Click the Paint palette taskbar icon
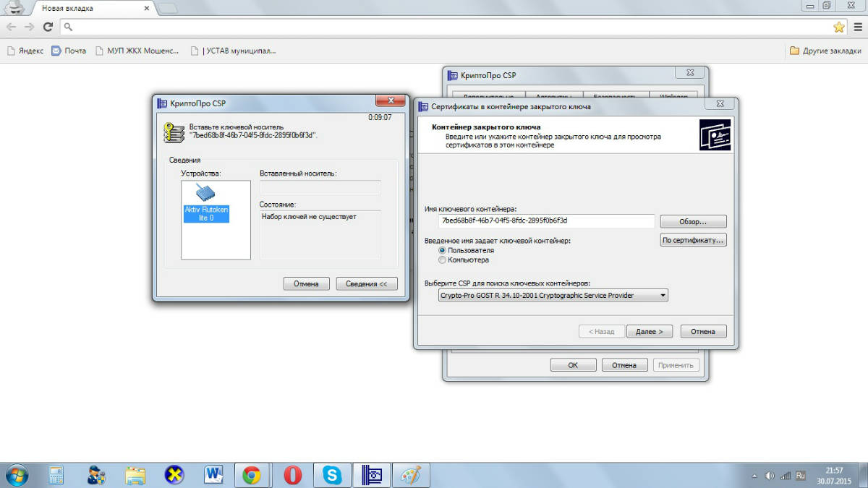Viewport: 868px width, 488px height. click(411, 475)
